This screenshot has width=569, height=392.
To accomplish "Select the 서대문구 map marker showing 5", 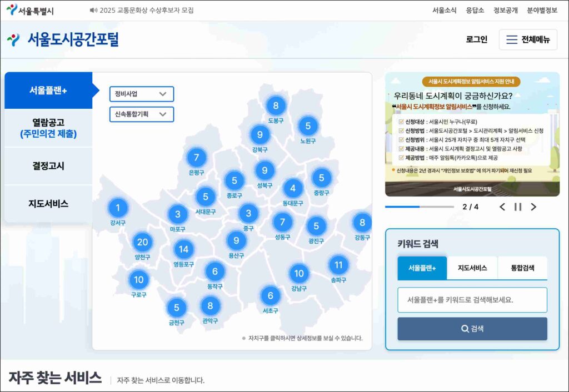I will pos(206,197).
